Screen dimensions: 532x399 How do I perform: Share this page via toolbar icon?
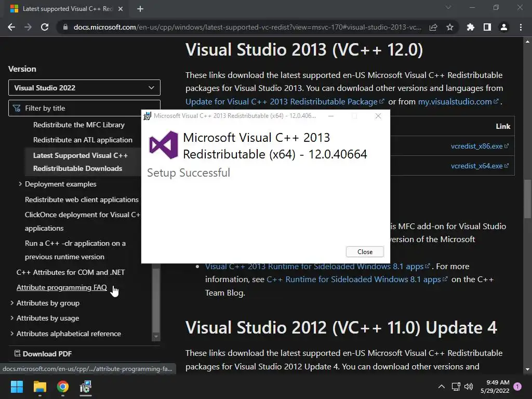tap(433, 27)
